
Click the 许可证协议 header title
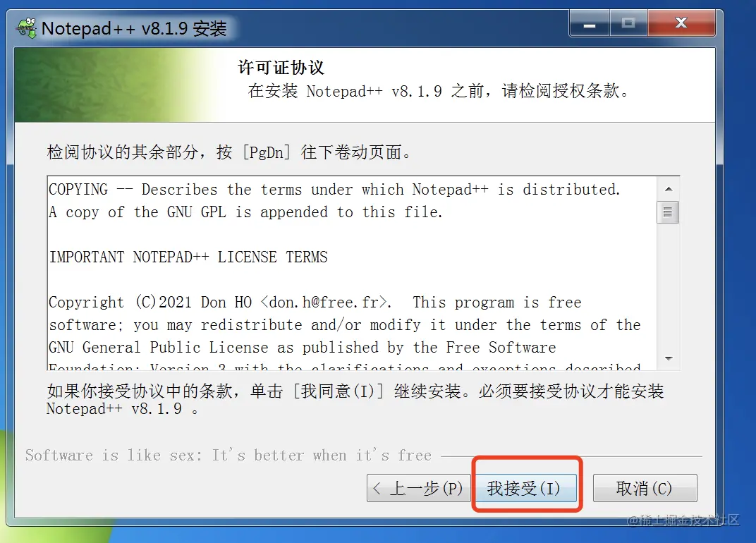pyautogui.click(x=281, y=68)
